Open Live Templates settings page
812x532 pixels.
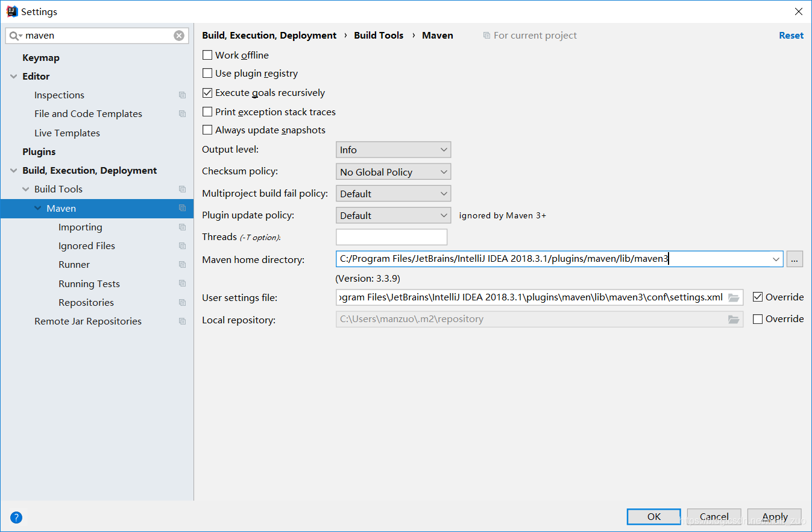(67, 133)
